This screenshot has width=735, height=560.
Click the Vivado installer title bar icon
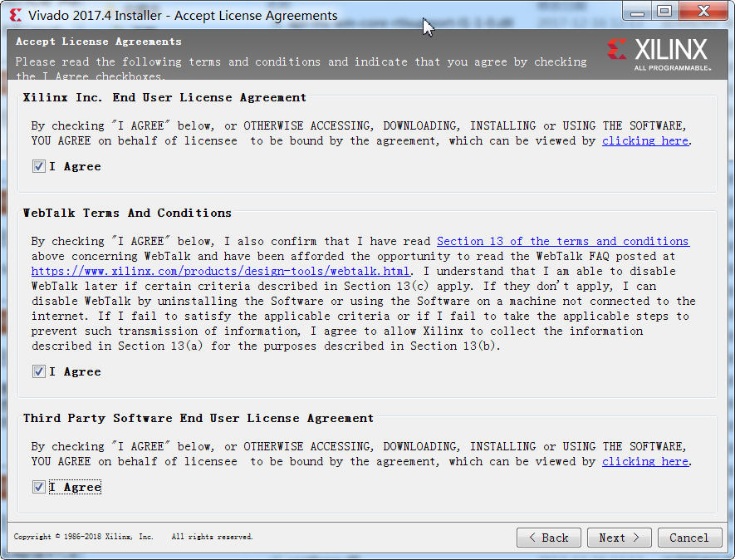click(16, 15)
